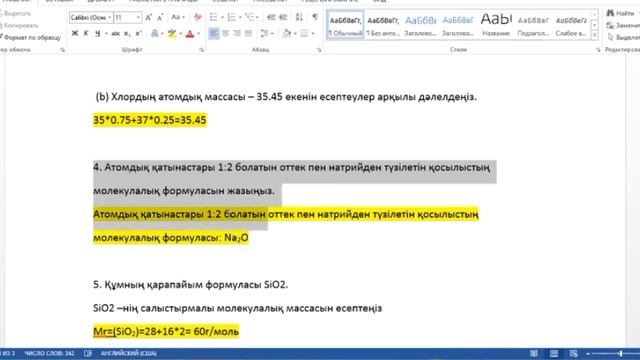The width and height of the screenshot is (640, 360).
Task: Click the formula 35*0.75+37*0.25=35.45
Action: 150,120
